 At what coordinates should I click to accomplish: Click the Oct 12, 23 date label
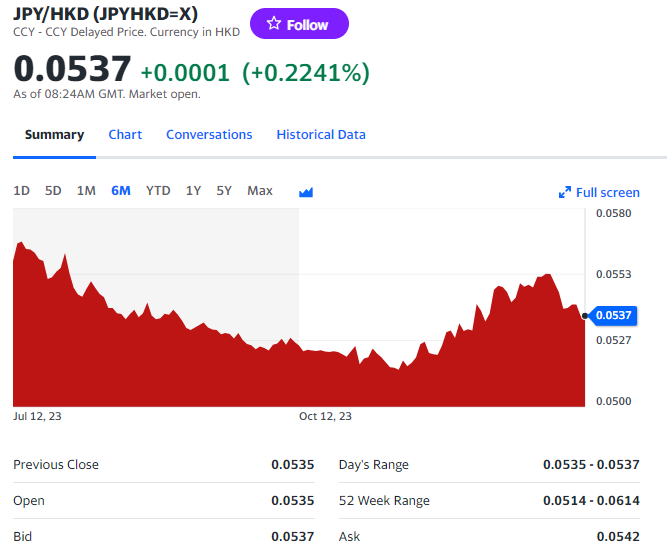pyautogui.click(x=325, y=416)
